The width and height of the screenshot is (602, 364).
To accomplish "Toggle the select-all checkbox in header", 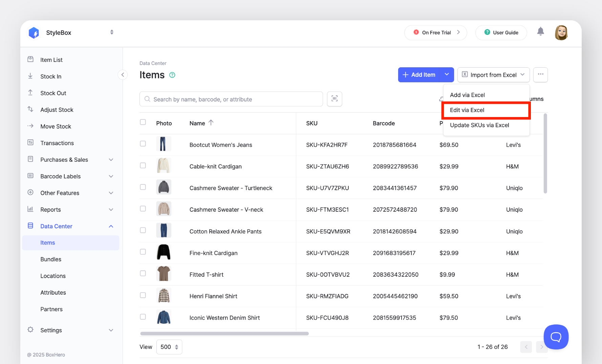I will (143, 122).
